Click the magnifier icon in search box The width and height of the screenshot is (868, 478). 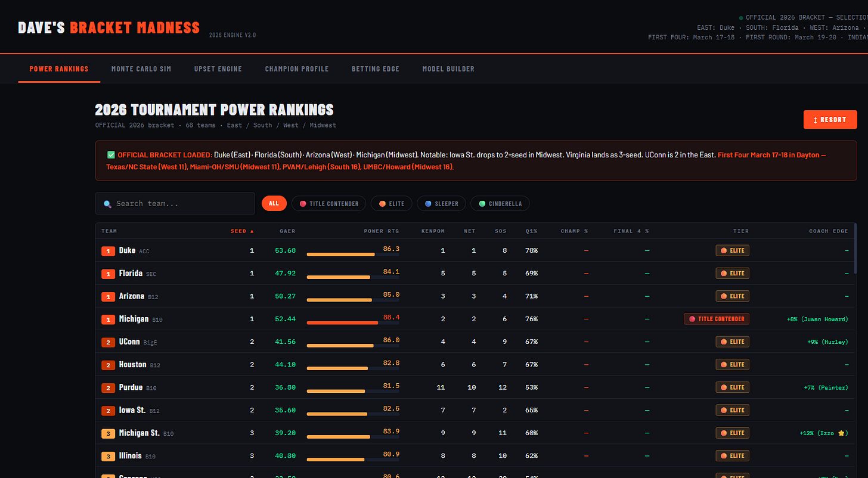tap(107, 204)
